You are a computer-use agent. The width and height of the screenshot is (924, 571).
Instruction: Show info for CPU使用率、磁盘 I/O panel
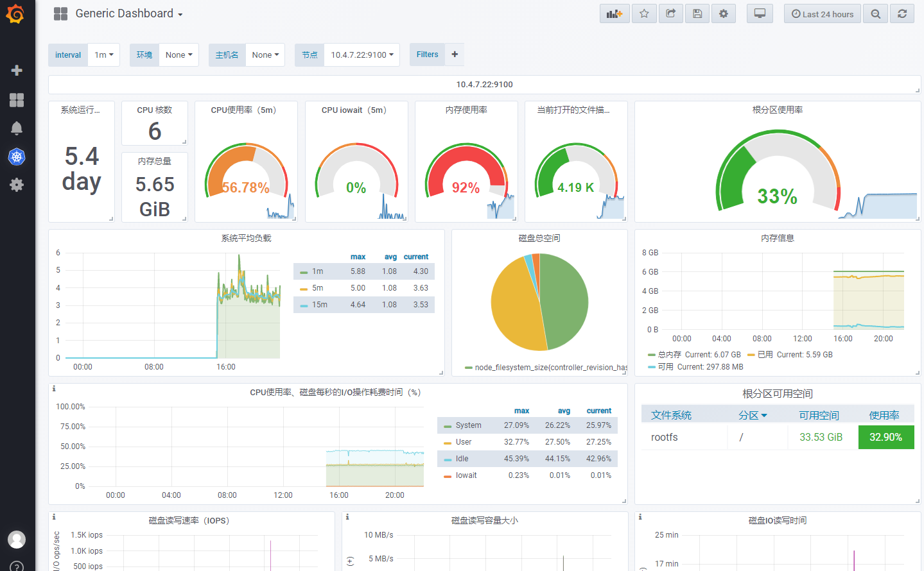click(54, 389)
